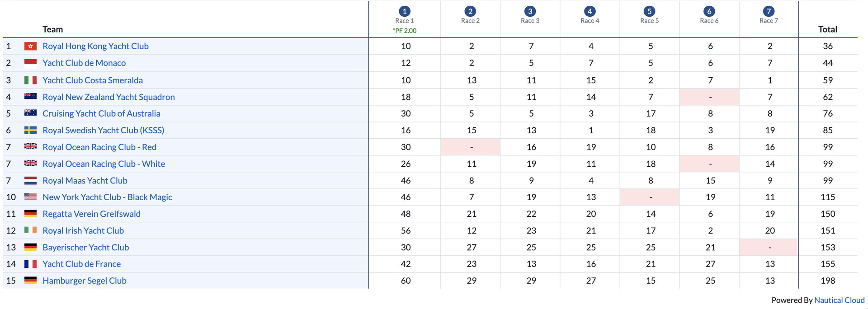Open Royal Ocean Racing Club - White
The width and height of the screenshot is (868, 309).
(104, 164)
